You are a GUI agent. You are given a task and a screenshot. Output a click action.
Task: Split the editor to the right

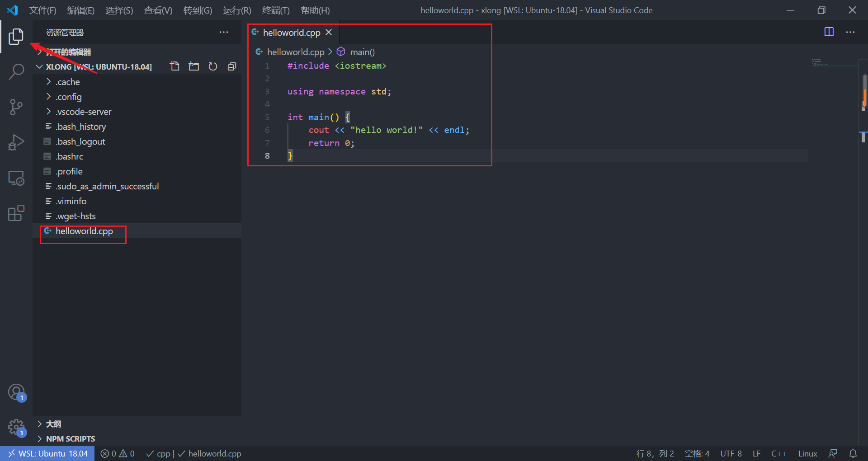pos(829,32)
